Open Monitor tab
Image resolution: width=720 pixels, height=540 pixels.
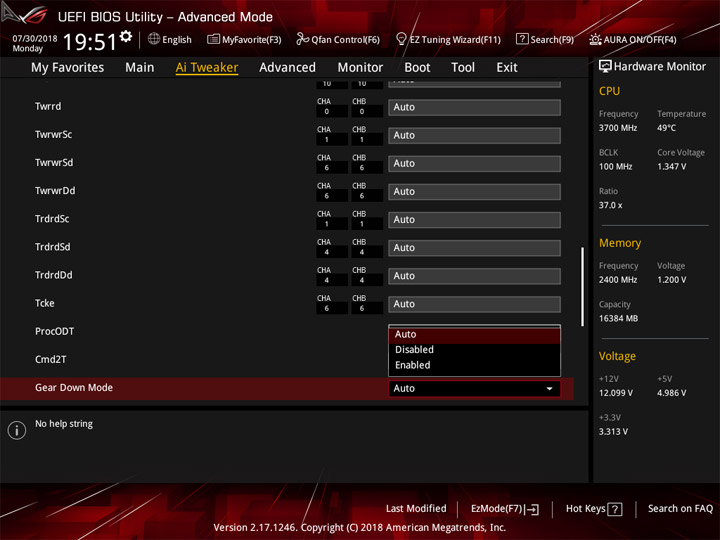pos(360,68)
